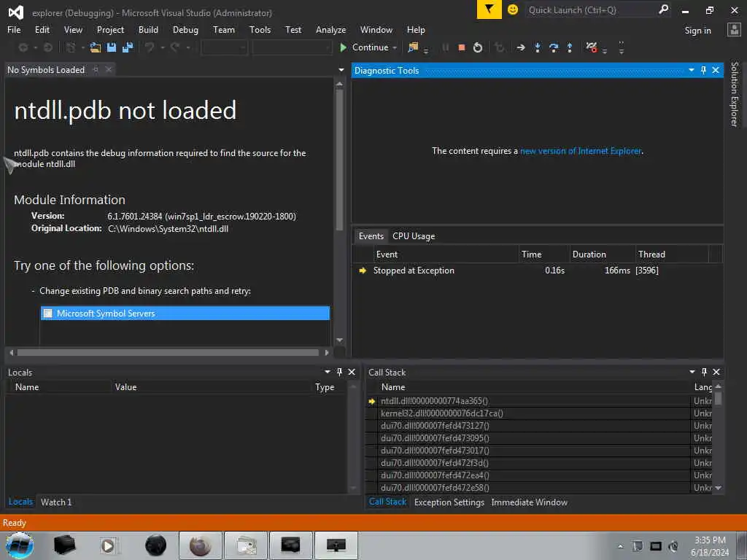Click the Stop Debugging red square icon

point(461,47)
